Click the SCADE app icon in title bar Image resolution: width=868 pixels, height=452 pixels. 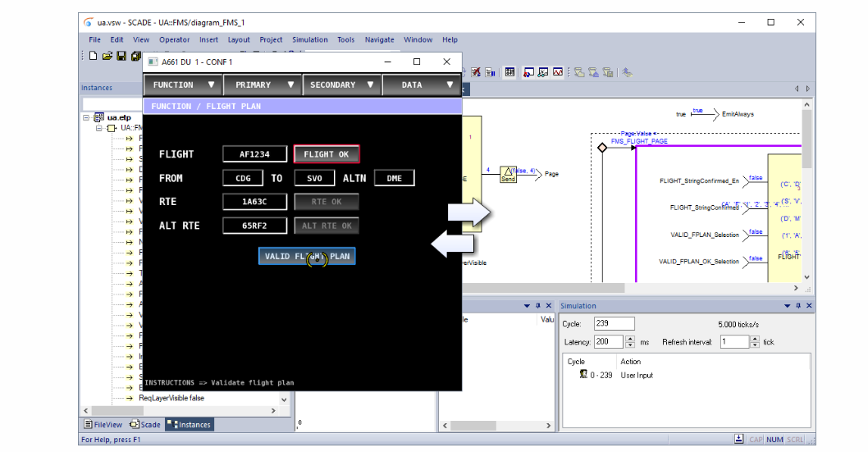(89, 23)
